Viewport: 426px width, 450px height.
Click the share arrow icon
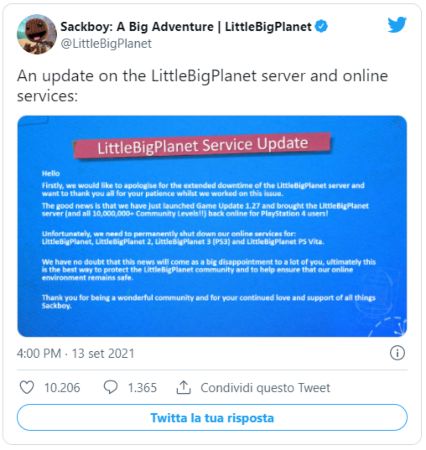pyautogui.click(x=183, y=387)
